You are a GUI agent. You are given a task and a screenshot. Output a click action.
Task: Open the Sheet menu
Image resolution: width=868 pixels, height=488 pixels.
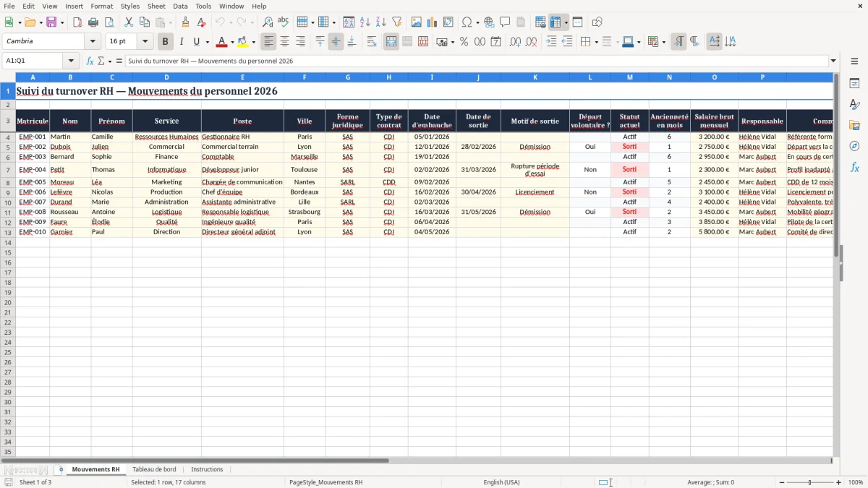tap(156, 6)
